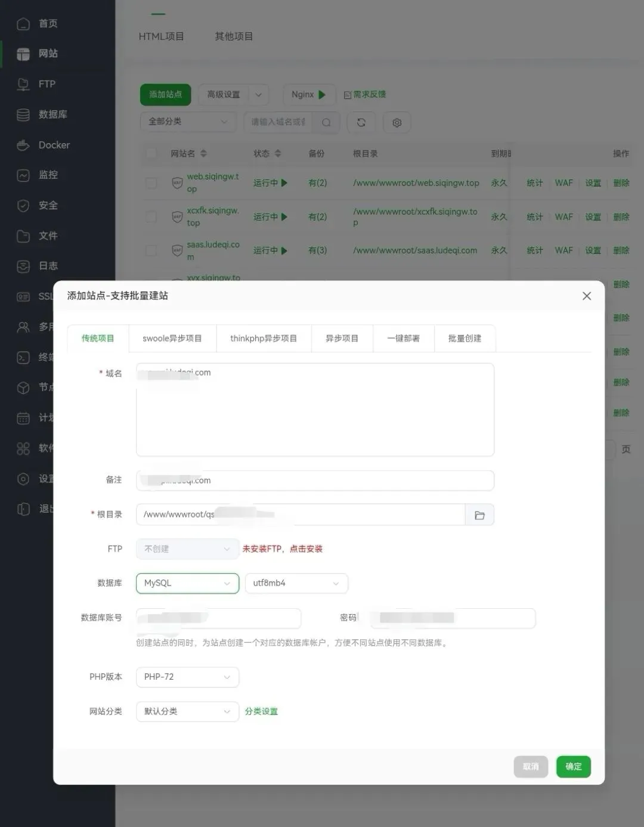Viewport: 644px width, 827px height.
Task: Open the PHP-72 version dropdown
Action: click(187, 677)
